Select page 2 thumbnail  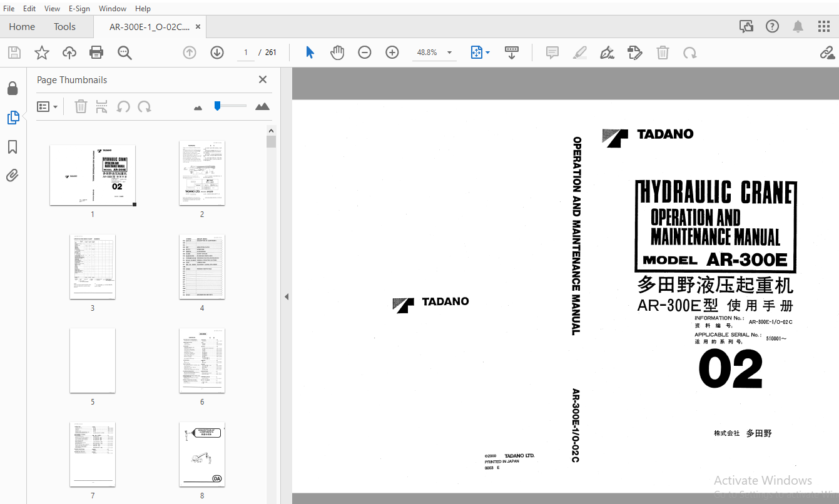click(202, 173)
